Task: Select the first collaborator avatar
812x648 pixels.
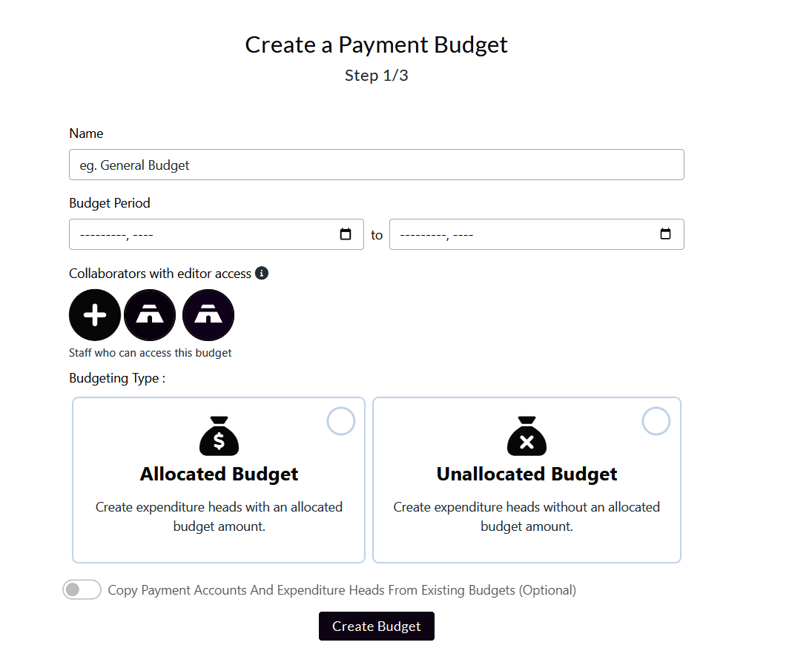Action: click(150, 315)
